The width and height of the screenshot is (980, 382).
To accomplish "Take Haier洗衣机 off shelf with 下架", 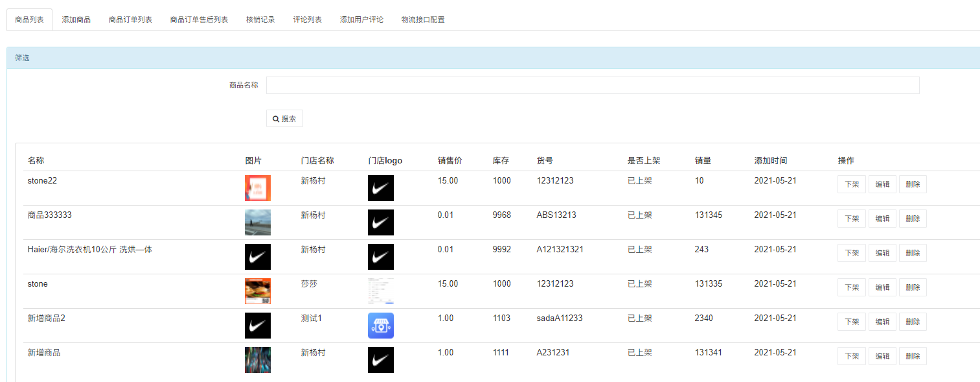I will point(852,253).
